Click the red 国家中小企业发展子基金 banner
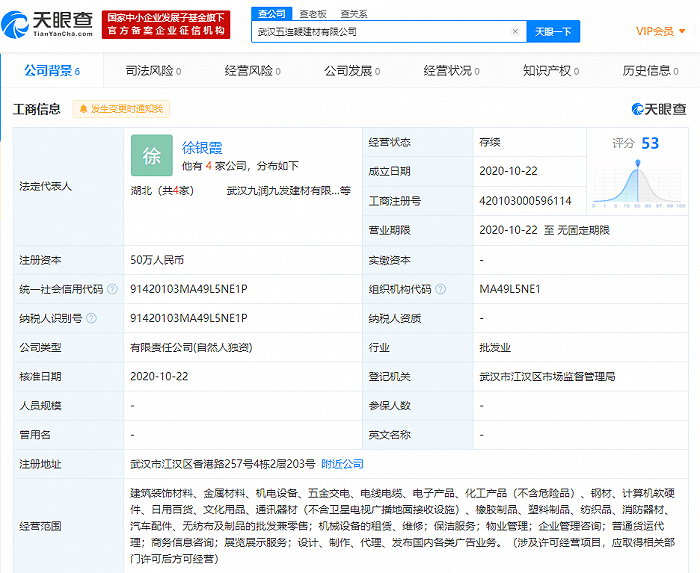 (166, 25)
